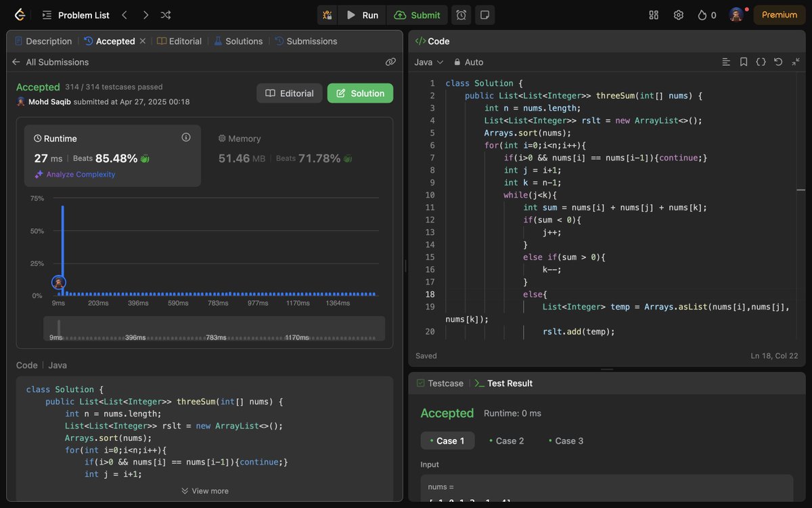Switch to the Description tab
Viewport: 812px width, 508px height.
click(43, 41)
